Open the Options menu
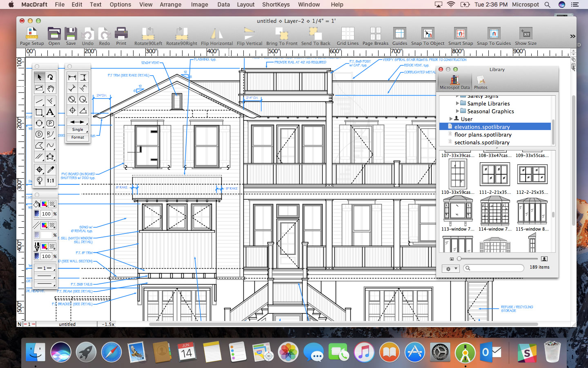588x368 pixels. [x=120, y=4]
